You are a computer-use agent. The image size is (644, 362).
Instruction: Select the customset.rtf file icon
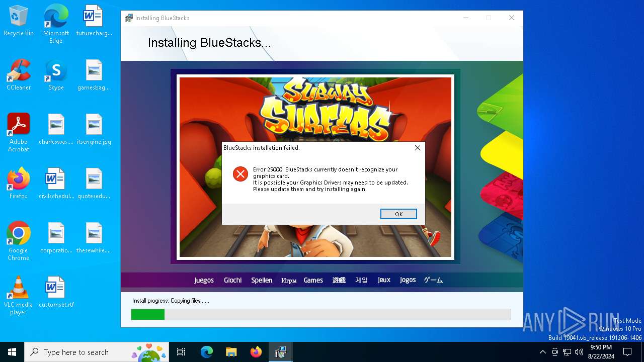56,293
